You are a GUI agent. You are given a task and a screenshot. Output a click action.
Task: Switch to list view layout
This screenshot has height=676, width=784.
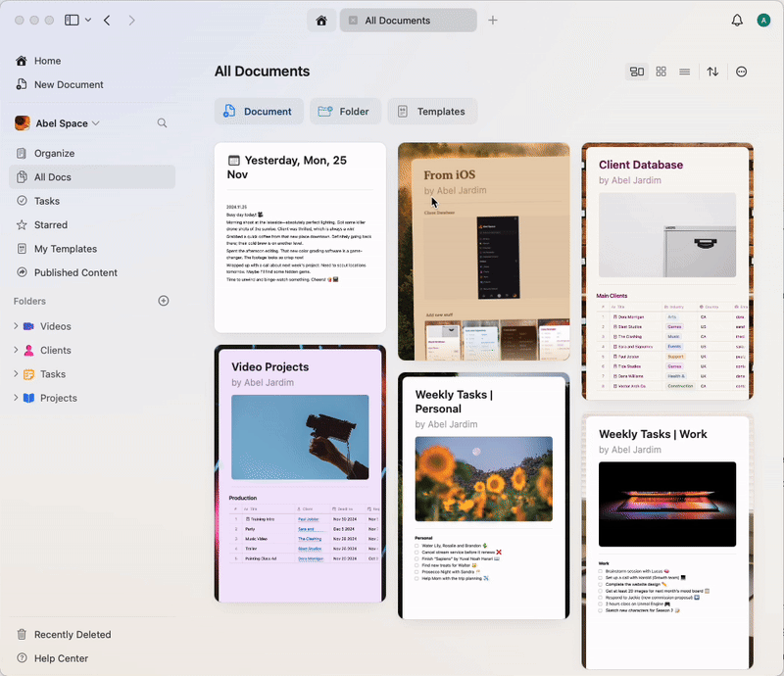(x=684, y=71)
